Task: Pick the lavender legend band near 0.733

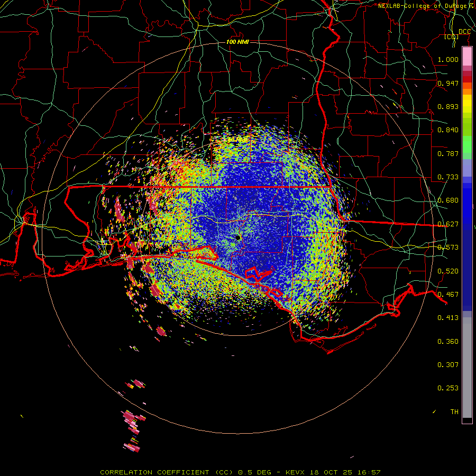Action: pyautogui.click(x=467, y=168)
